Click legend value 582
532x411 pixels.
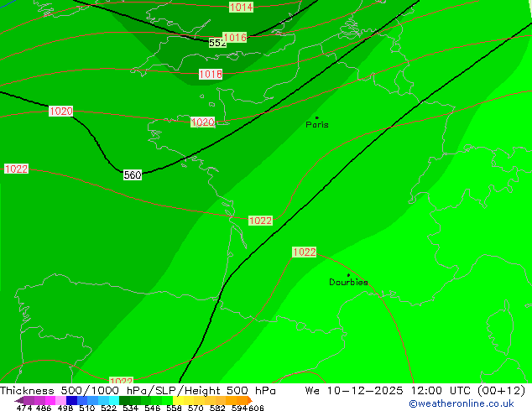pos(217,408)
